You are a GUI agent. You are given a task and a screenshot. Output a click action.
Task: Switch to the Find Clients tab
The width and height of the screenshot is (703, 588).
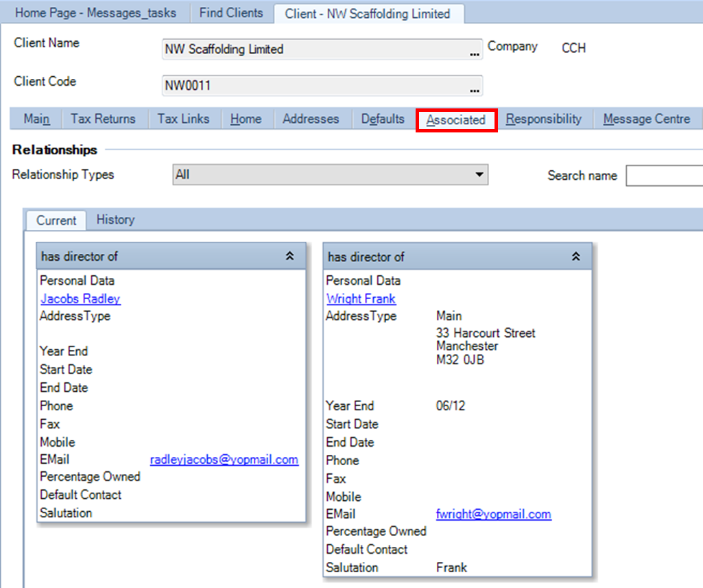point(231,12)
